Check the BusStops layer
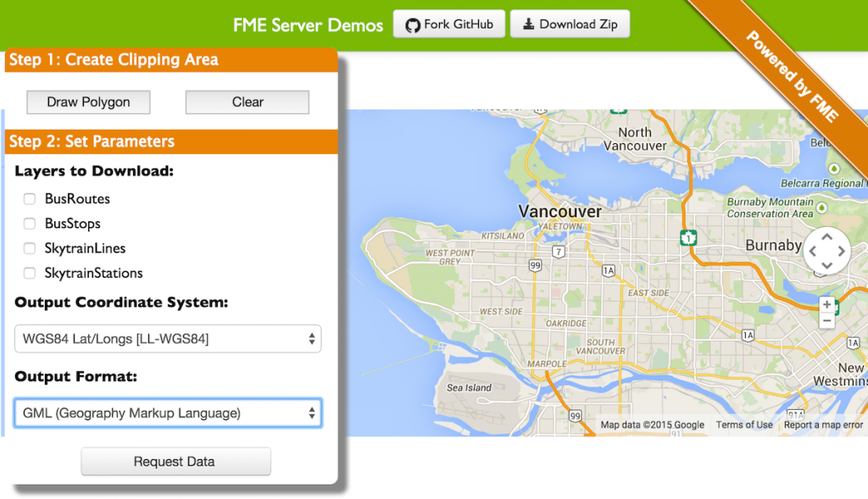Image resolution: width=868 pixels, height=499 pixels. pyautogui.click(x=30, y=224)
